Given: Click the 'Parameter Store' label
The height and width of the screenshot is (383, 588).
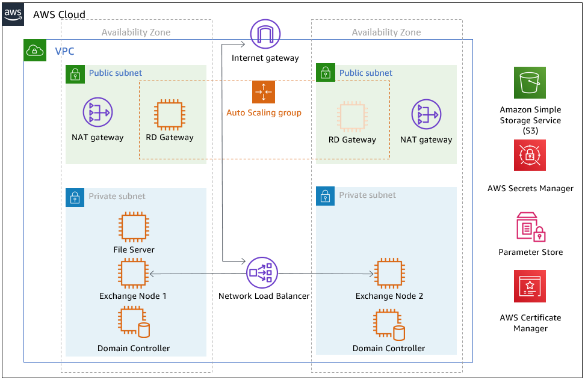Looking at the screenshot, I should (x=531, y=252).
